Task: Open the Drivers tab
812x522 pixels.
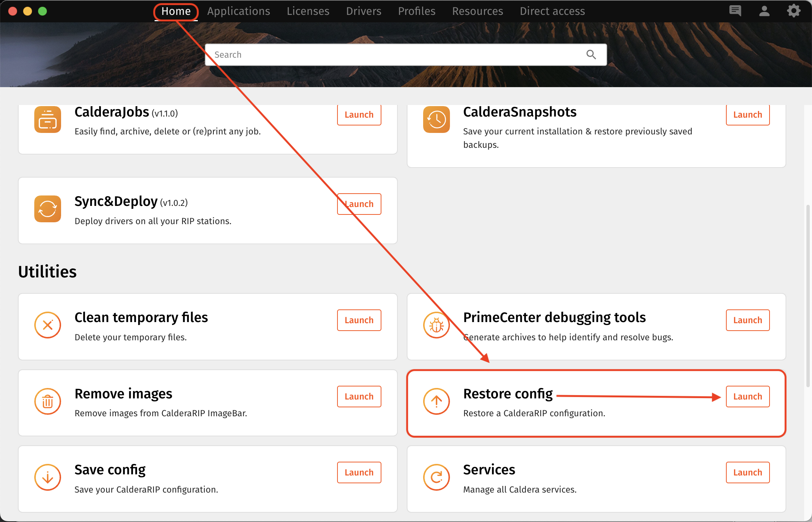Action: click(x=364, y=11)
